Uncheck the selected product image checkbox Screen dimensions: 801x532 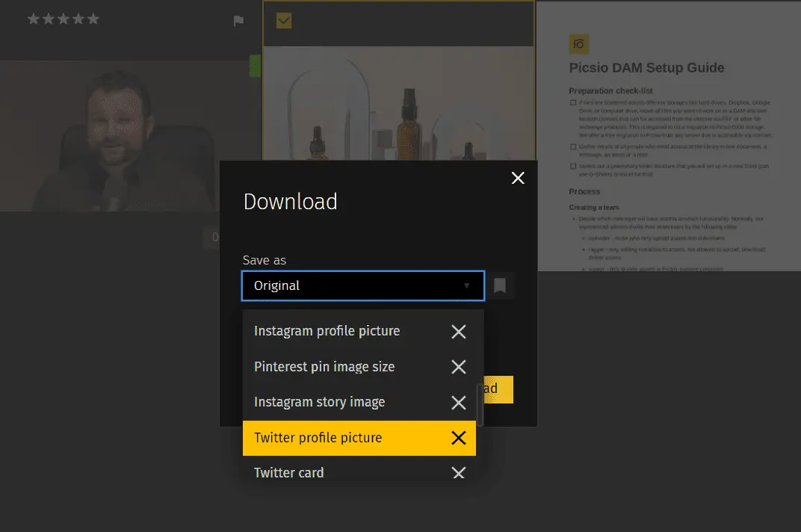[x=284, y=21]
